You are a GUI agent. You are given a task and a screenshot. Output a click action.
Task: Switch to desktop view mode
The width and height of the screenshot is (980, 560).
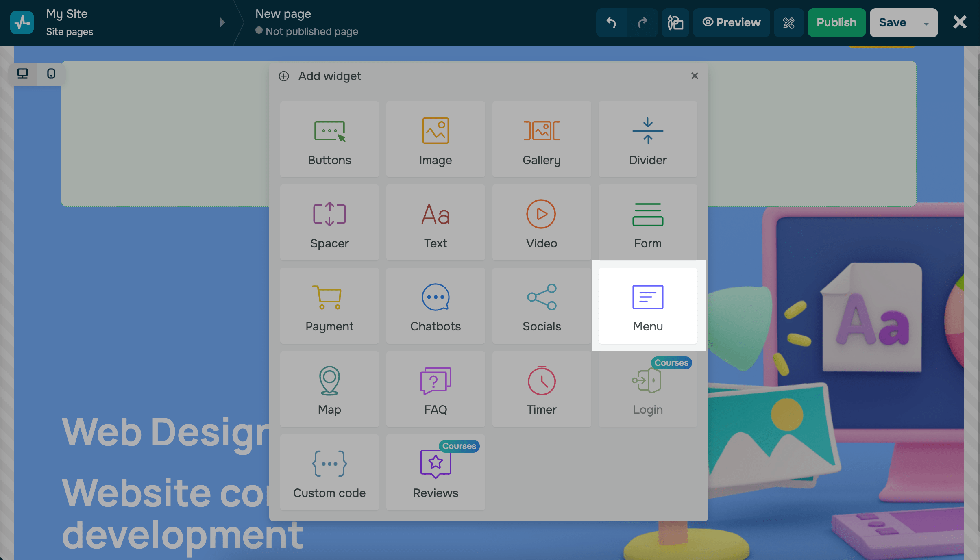[23, 74]
